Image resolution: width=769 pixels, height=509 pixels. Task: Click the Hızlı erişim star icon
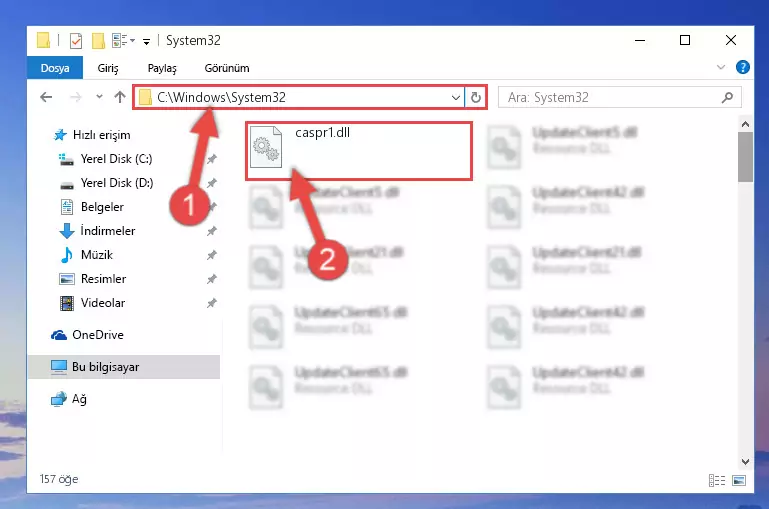point(60,135)
